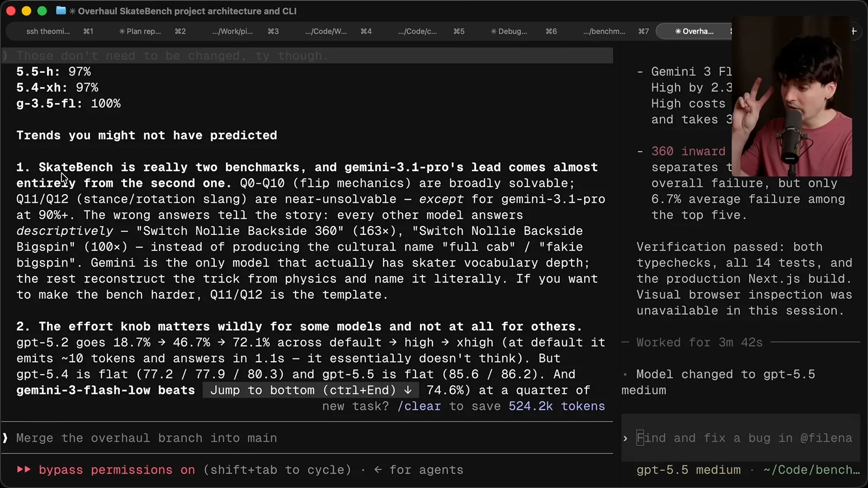This screenshot has height=488, width=868.
Task: Click the '~/Code/bench…' path in status bar
Action: [x=812, y=470]
